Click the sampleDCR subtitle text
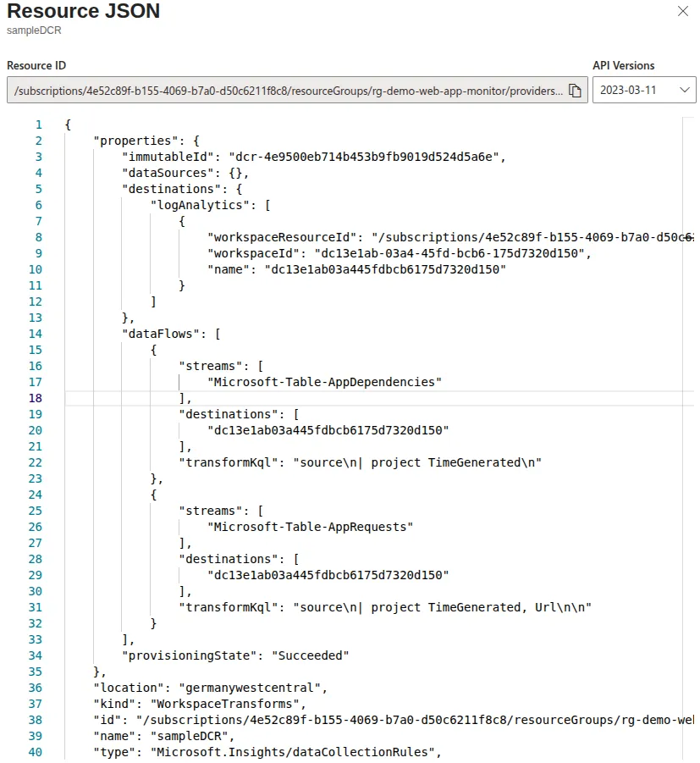 pos(34,30)
